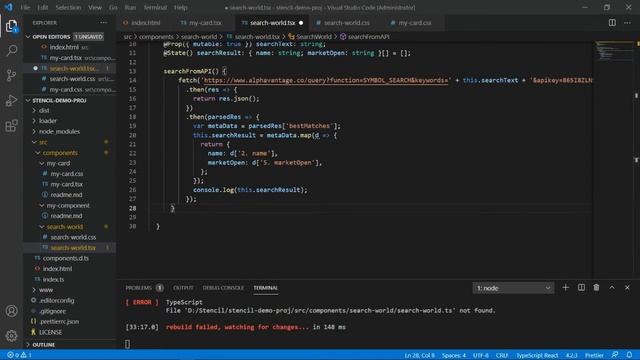The height and width of the screenshot is (360, 640).
Task: Click unsaved dot on search-world.tsx tab
Action: (x=301, y=23)
